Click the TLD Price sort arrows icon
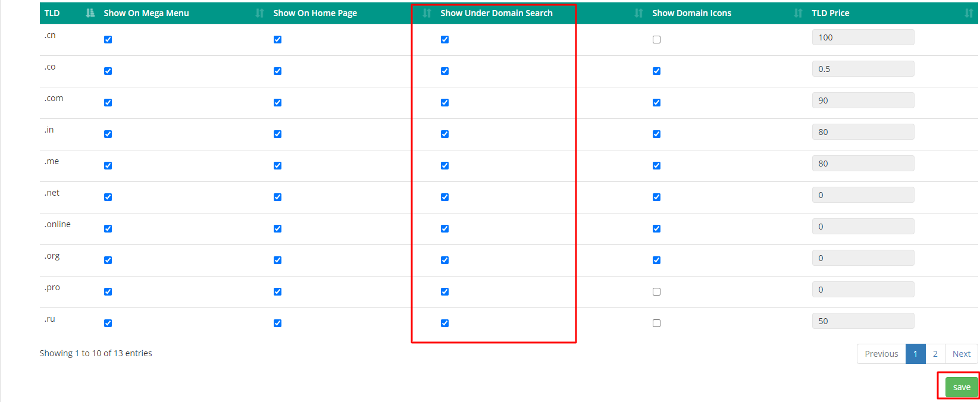Screen dimensions: 980x402 [x=968, y=13]
